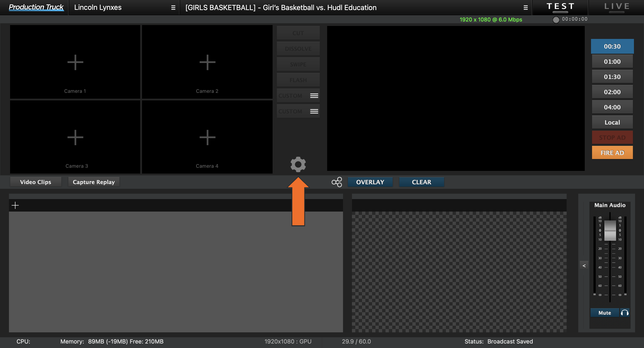This screenshot has width=644, height=348.
Task: Click the CLEAR button
Action: point(422,182)
